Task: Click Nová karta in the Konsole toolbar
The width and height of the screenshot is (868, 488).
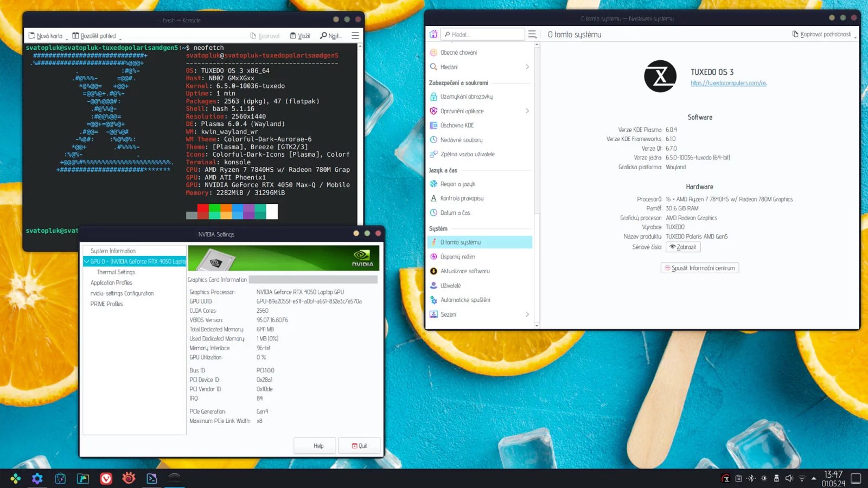Action: [x=46, y=36]
